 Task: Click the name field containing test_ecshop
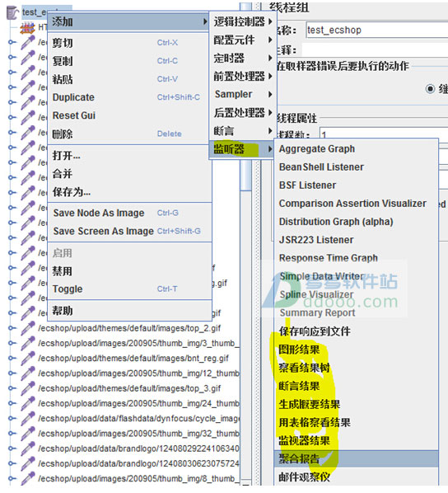click(x=377, y=31)
